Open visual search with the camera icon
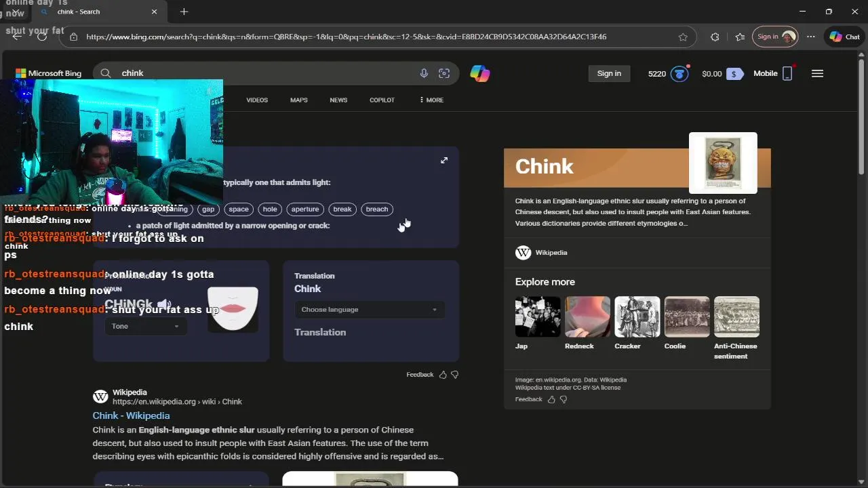The height and width of the screenshot is (488, 868). point(444,73)
